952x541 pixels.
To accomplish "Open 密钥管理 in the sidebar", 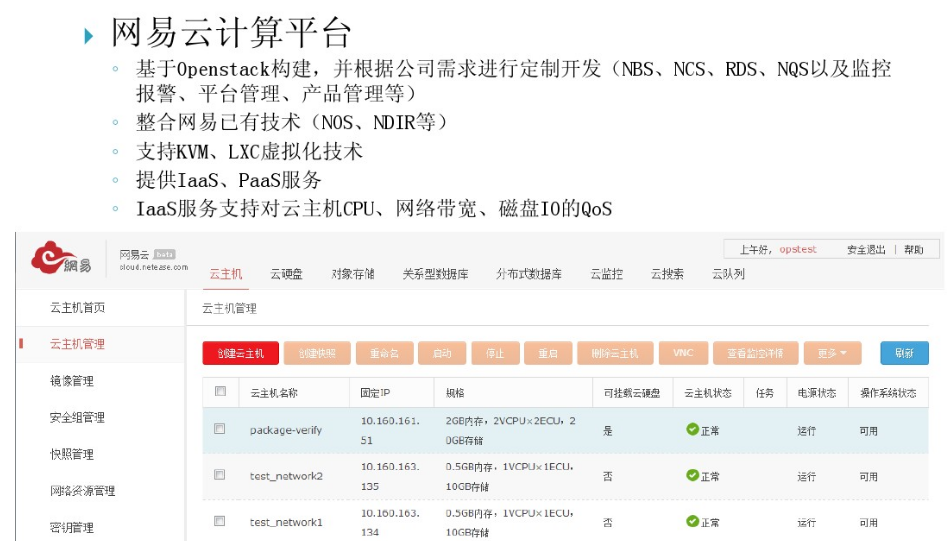I will click(72, 527).
